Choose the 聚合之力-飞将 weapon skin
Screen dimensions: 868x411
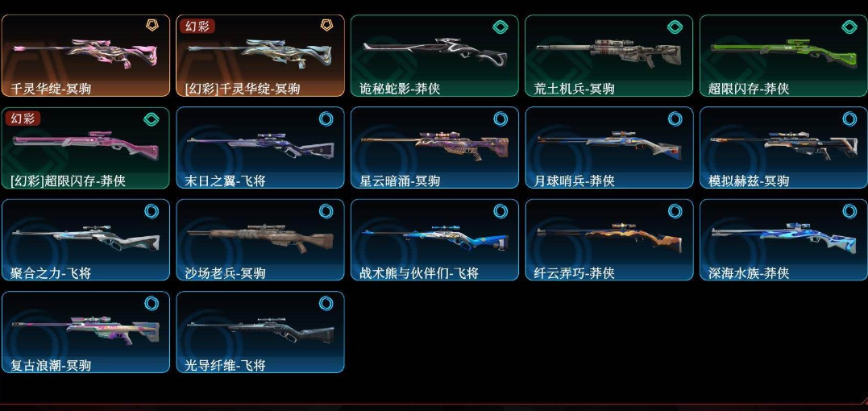(85, 240)
